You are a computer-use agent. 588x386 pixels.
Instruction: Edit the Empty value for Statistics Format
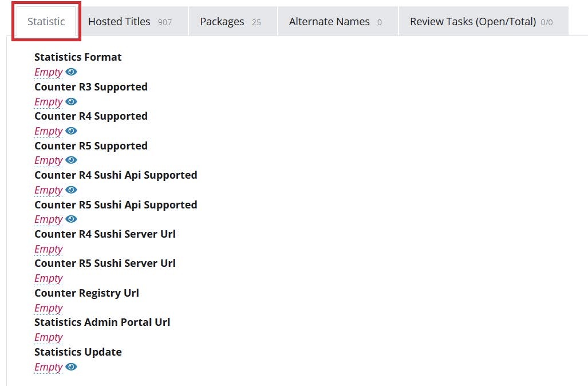tap(48, 72)
